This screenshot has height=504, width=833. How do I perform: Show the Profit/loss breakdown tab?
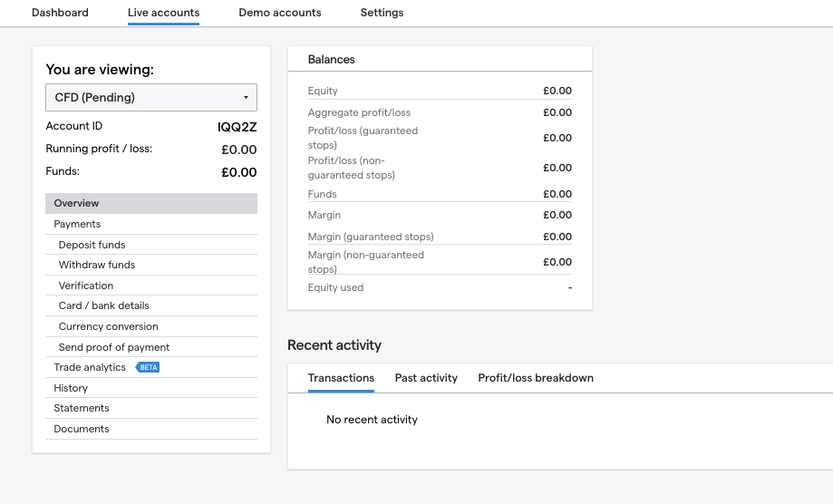pos(536,378)
